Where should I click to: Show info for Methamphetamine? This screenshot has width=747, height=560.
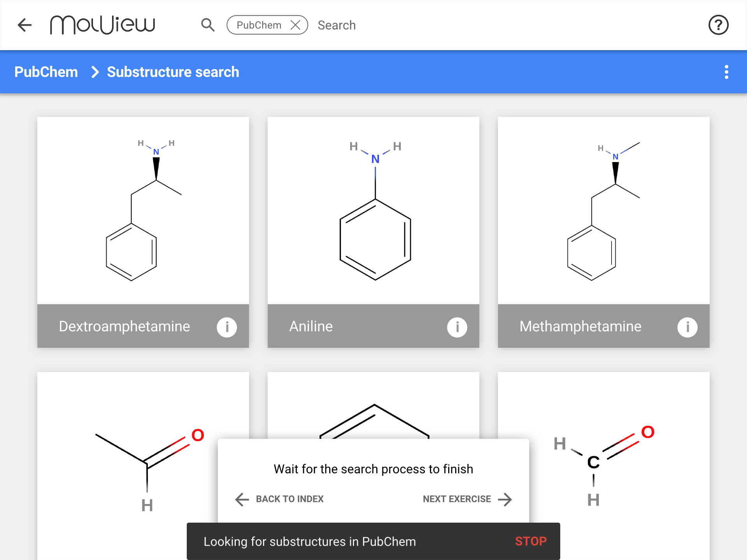pyautogui.click(x=687, y=327)
